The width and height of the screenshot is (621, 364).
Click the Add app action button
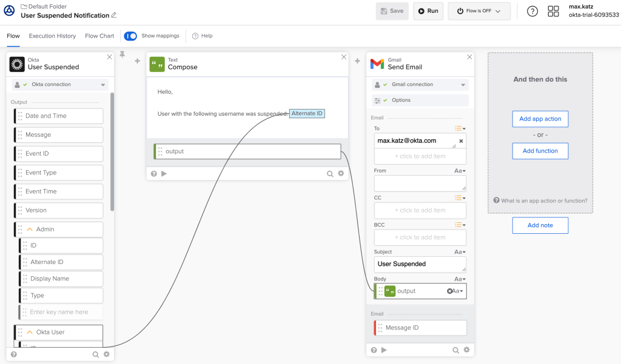click(x=540, y=119)
